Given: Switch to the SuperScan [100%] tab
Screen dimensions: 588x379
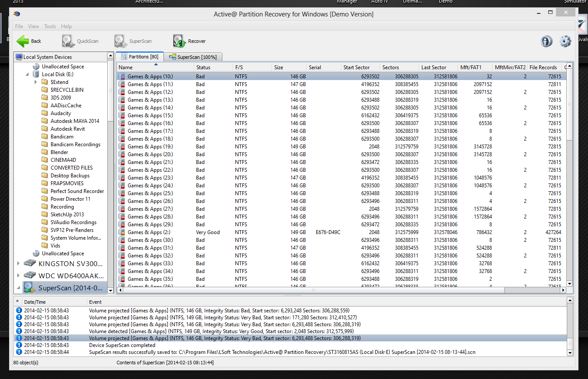Looking at the screenshot, I should (193, 57).
